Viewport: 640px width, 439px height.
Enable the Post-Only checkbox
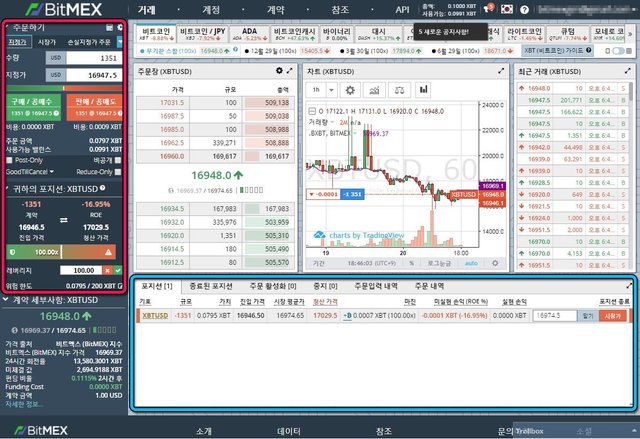click(x=9, y=160)
